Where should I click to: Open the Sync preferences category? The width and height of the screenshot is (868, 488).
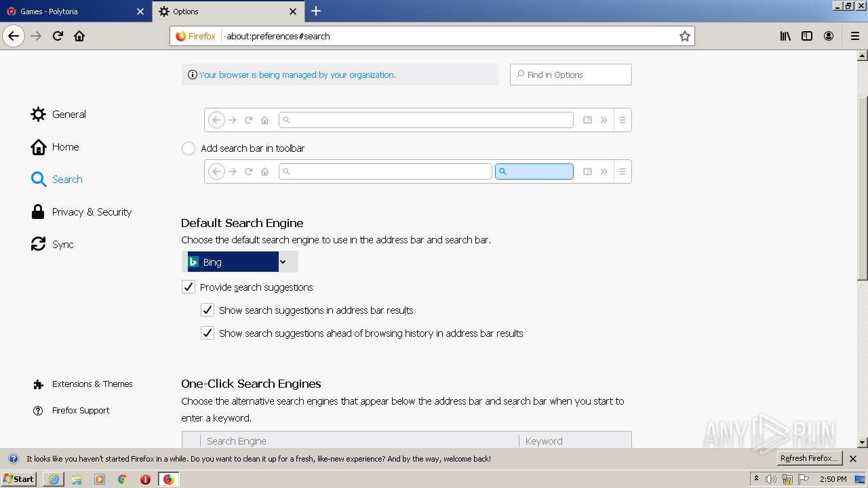pyautogui.click(x=52, y=244)
